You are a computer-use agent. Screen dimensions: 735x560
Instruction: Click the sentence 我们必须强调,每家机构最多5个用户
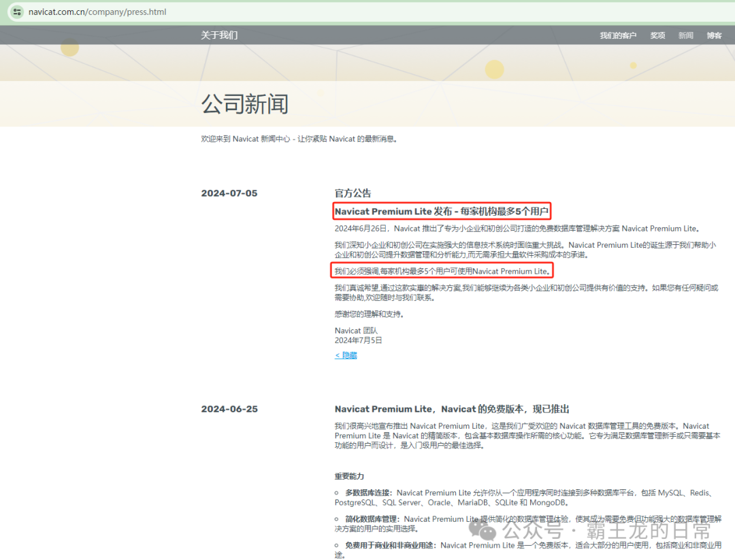click(x=442, y=271)
